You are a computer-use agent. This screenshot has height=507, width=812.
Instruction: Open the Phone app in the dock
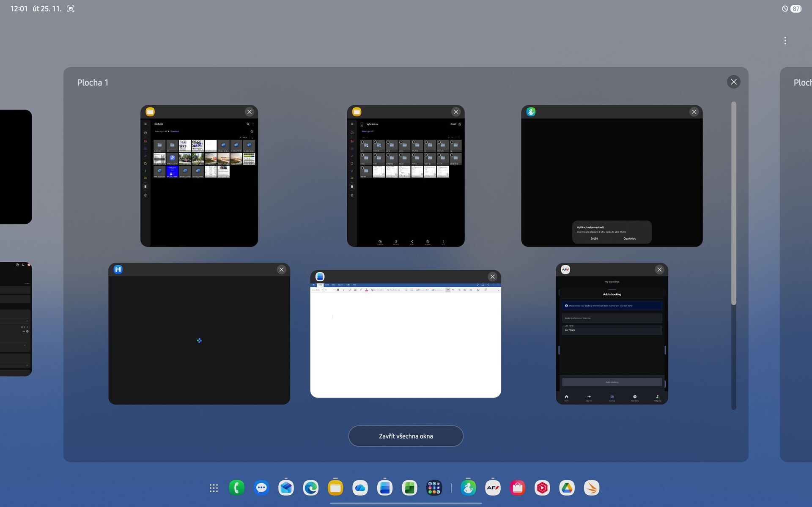pos(236,488)
